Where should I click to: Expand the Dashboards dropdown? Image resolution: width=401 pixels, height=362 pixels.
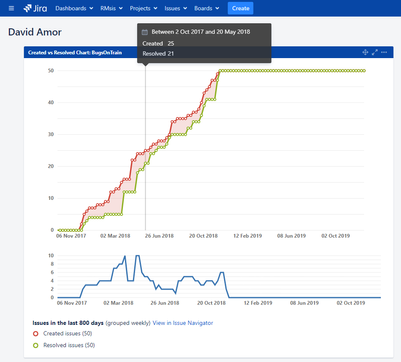[x=74, y=8]
